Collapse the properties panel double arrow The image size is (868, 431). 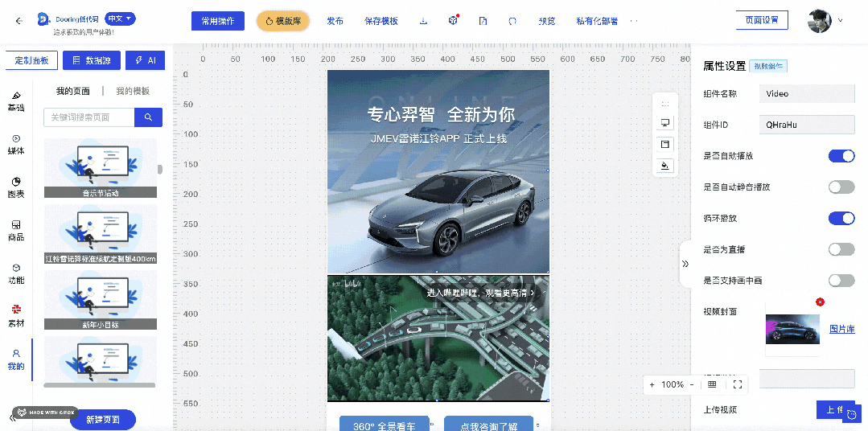[x=685, y=264]
